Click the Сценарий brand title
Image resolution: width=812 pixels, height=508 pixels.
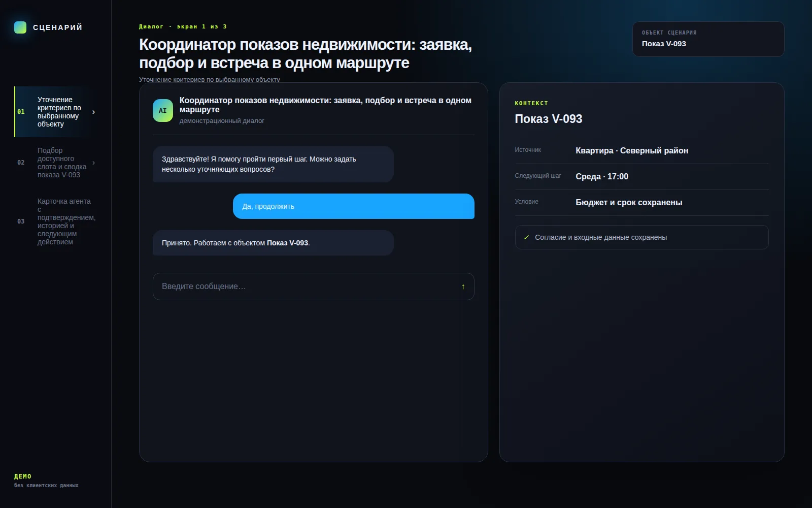(58, 27)
